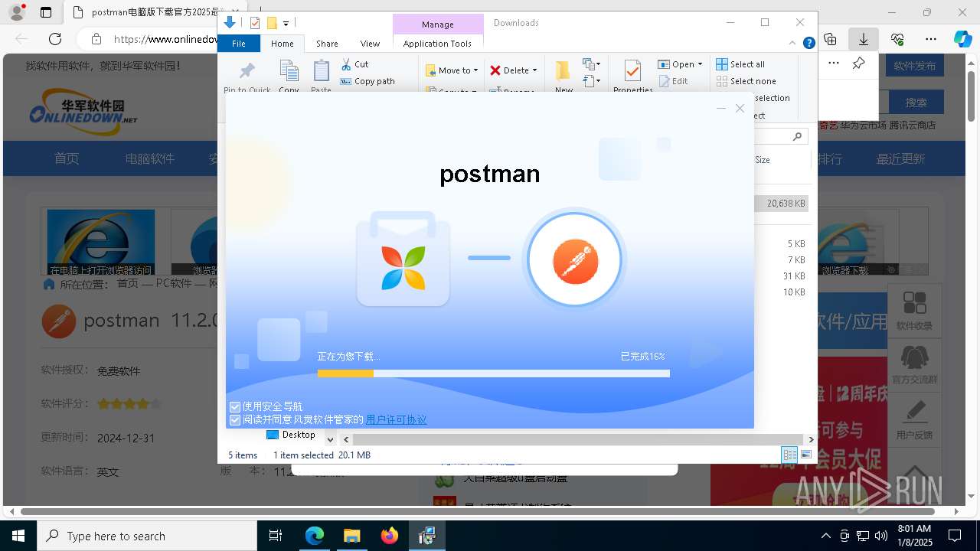The height and width of the screenshot is (551, 980).
Task: Collapse the Explorer ribbon chevron
Action: (x=792, y=43)
